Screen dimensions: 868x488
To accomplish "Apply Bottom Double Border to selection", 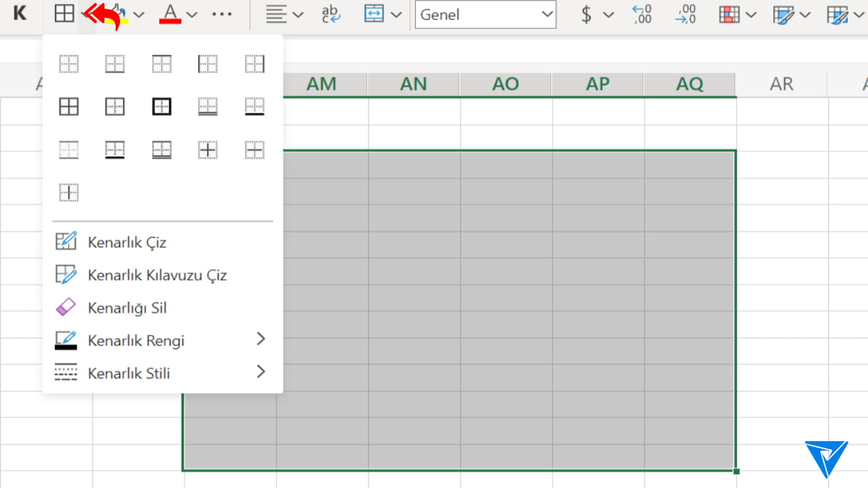I will 208,107.
